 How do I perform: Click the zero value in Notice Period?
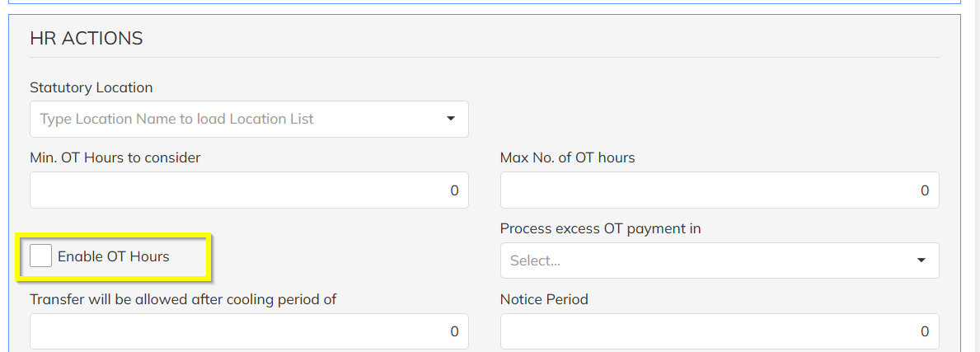point(925,331)
